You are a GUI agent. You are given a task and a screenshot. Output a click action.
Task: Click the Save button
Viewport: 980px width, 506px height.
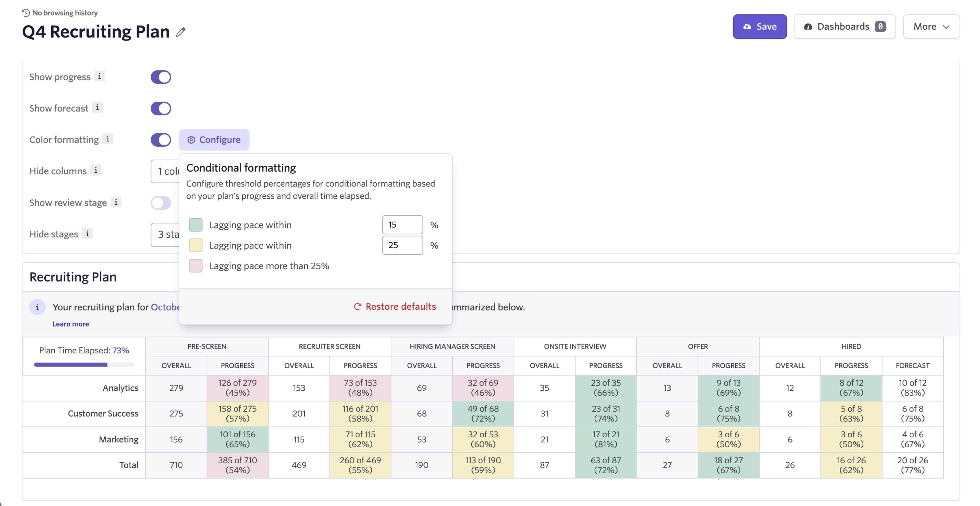click(759, 27)
